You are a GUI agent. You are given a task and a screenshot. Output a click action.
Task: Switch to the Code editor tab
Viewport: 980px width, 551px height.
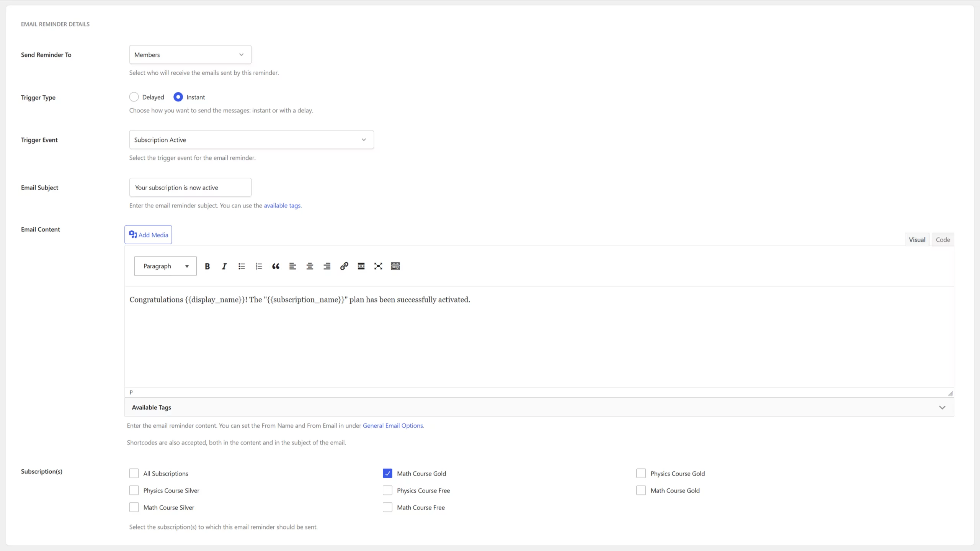pyautogui.click(x=943, y=240)
